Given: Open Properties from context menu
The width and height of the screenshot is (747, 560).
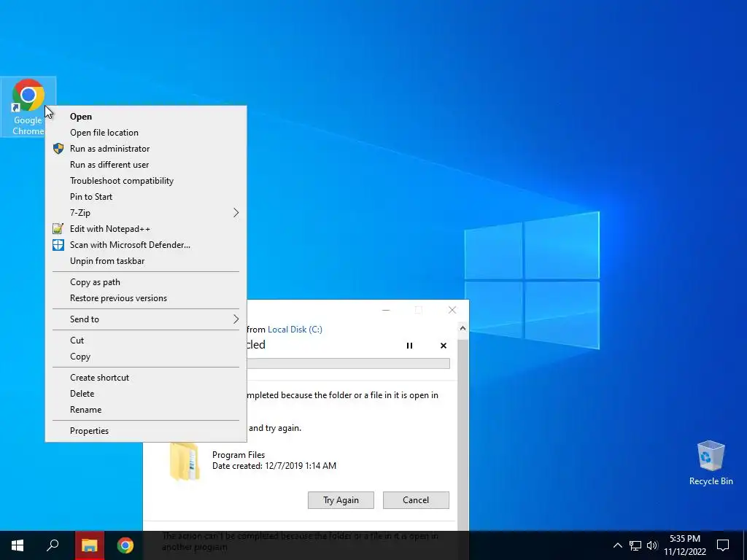Looking at the screenshot, I should (x=146, y=431).
